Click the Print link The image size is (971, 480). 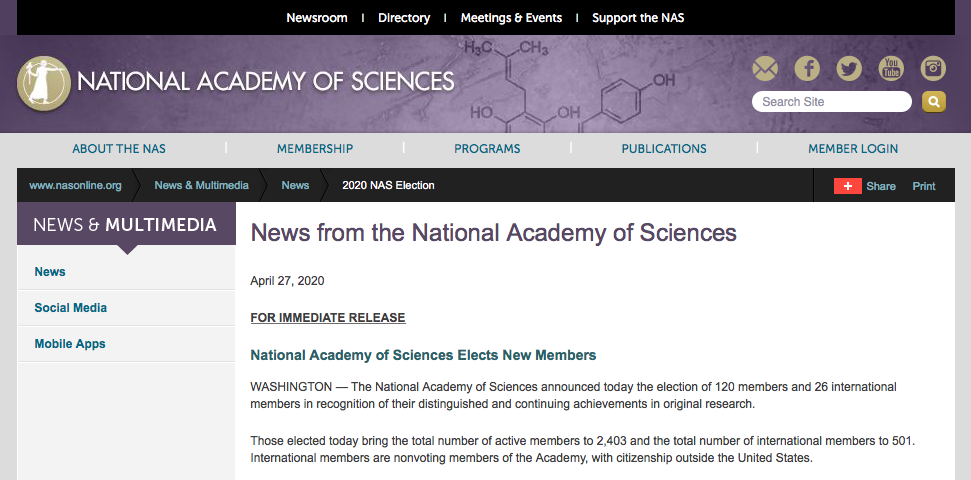[x=923, y=186]
